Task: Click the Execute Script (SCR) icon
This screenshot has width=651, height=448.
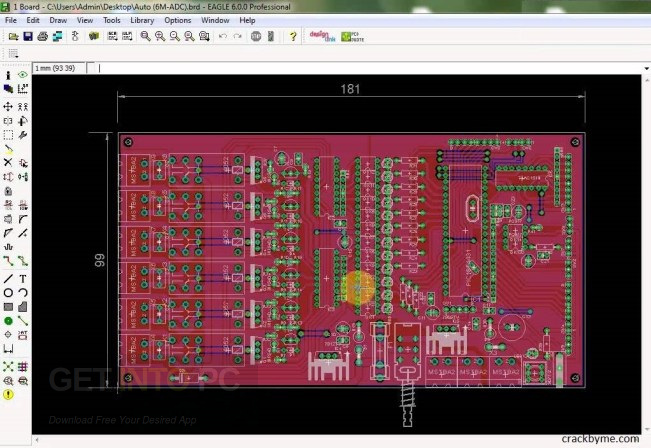Action: 112,37
